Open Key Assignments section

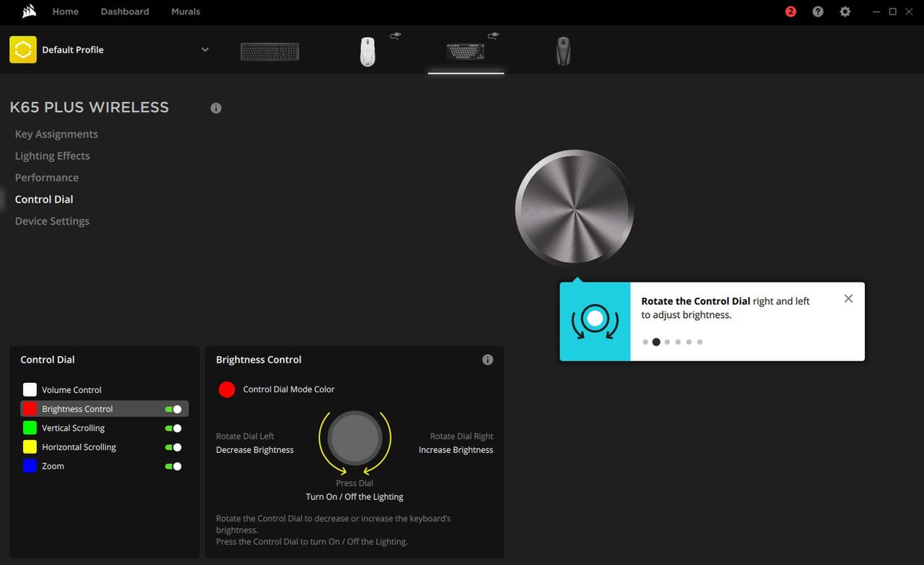[x=56, y=134]
